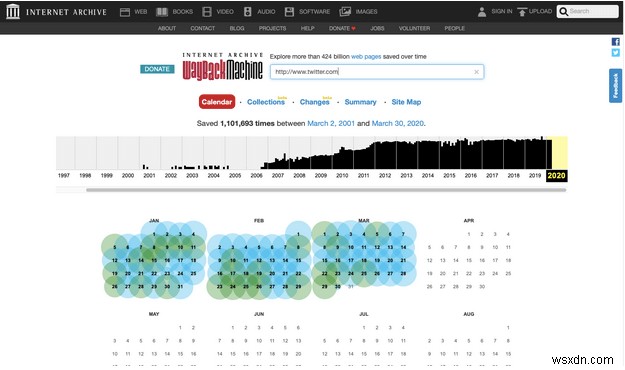Viewport: 625px width, 370px height.
Task: Select year 2007 in the timeline
Action: click(278, 175)
